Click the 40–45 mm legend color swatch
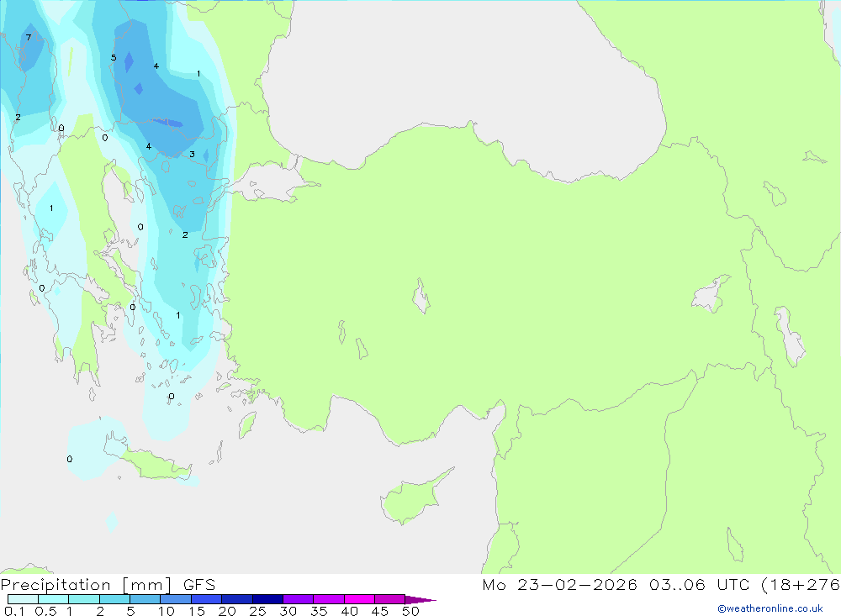841x616 pixels. pyautogui.click(x=359, y=599)
